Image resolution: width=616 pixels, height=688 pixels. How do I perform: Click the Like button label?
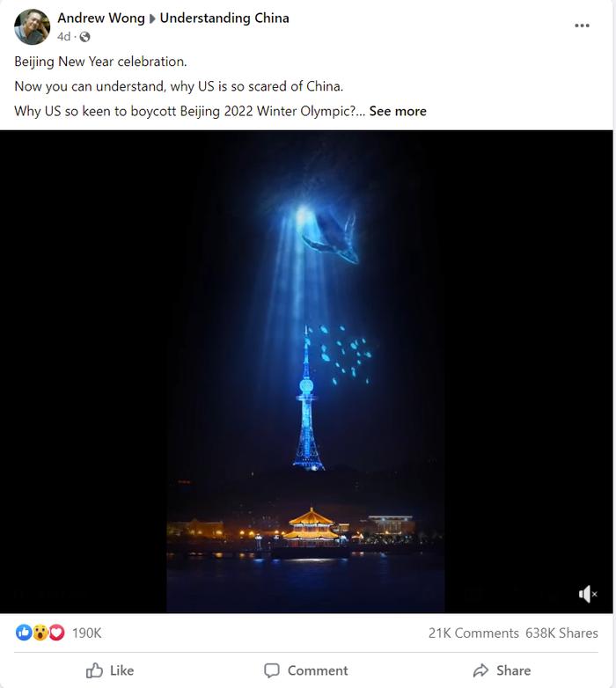[x=121, y=670]
